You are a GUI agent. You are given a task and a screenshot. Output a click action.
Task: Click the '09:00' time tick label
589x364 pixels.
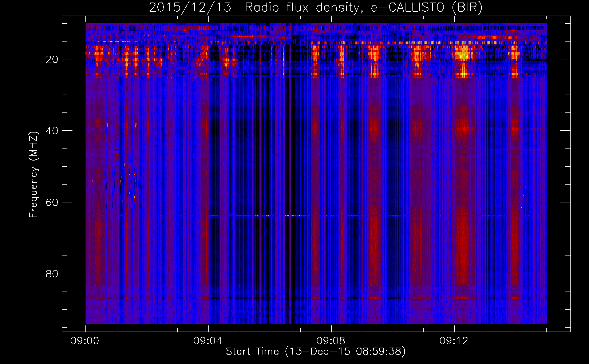pos(85,341)
